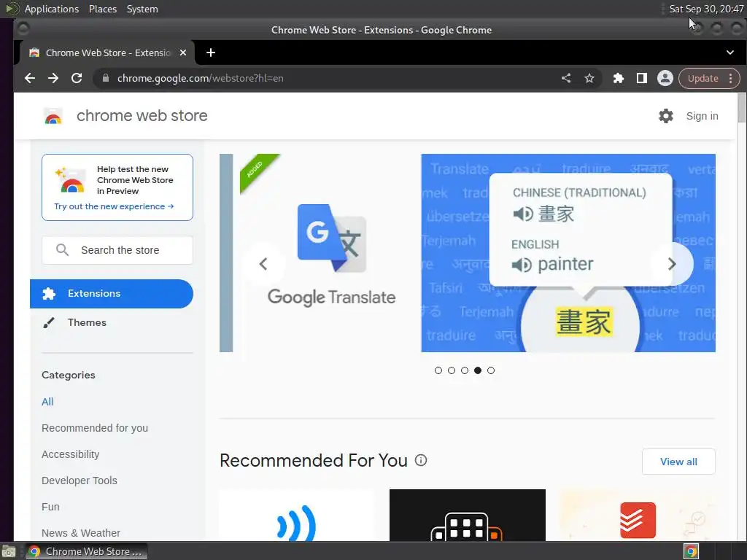The width and height of the screenshot is (747, 560).
Task: Switch to Chrome Web Store browser tab
Action: pos(107,52)
